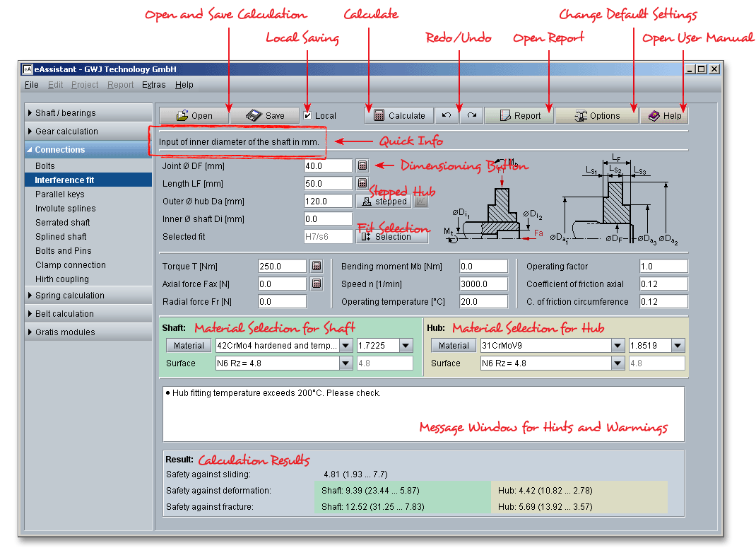Select Parallel keys in the sidebar
756x548 pixels.
59,194
